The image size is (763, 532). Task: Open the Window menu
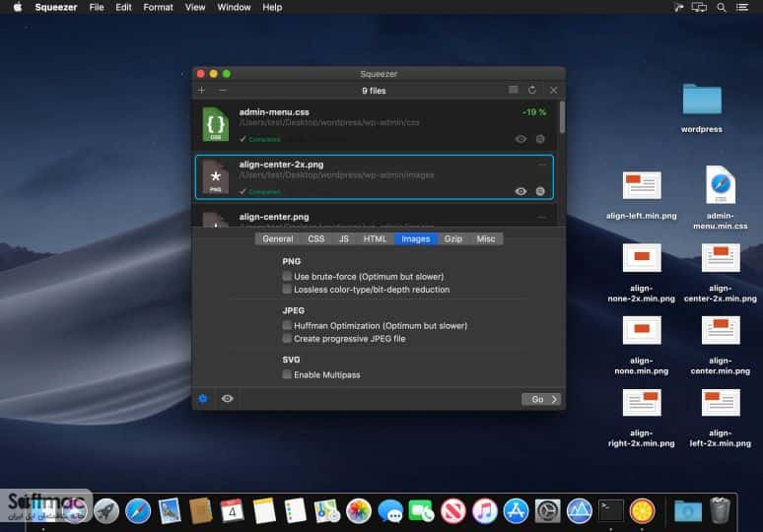234,7
